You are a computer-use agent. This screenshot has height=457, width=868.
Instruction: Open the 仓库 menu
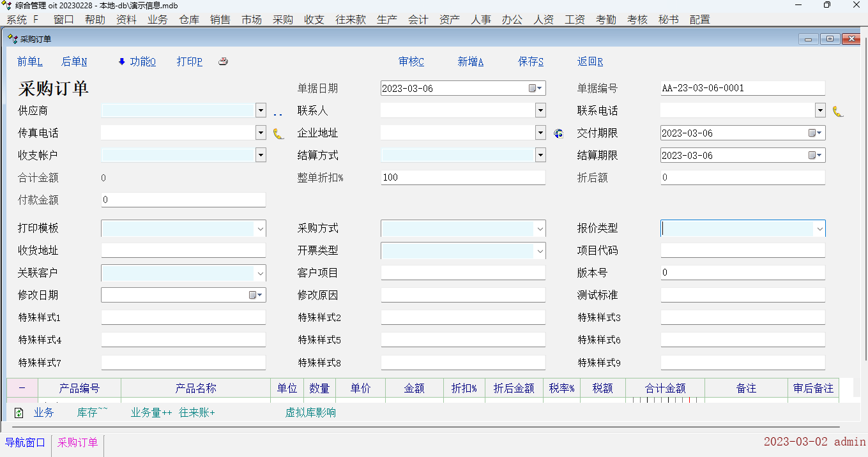[x=189, y=20]
